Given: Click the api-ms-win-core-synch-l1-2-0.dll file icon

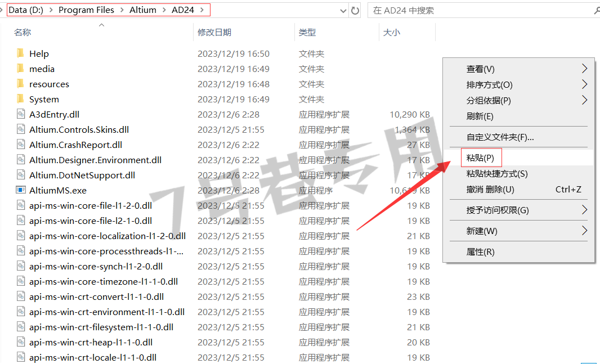Looking at the screenshot, I should click(x=21, y=266).
